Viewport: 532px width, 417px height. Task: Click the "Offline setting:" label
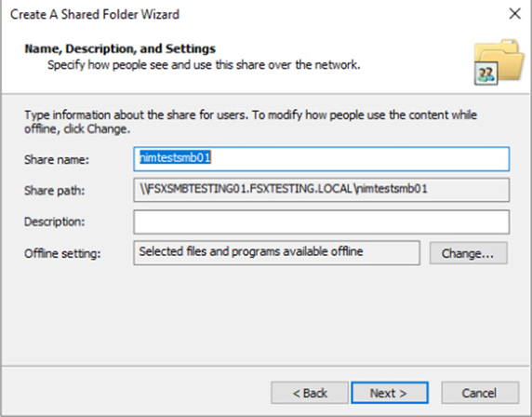pyautogui.click(x=62, y=253)
